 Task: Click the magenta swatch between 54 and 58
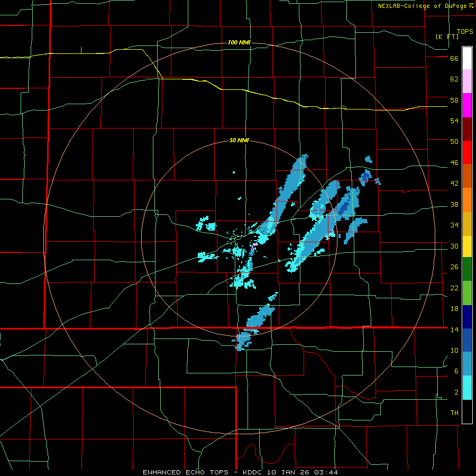[467, 105]
